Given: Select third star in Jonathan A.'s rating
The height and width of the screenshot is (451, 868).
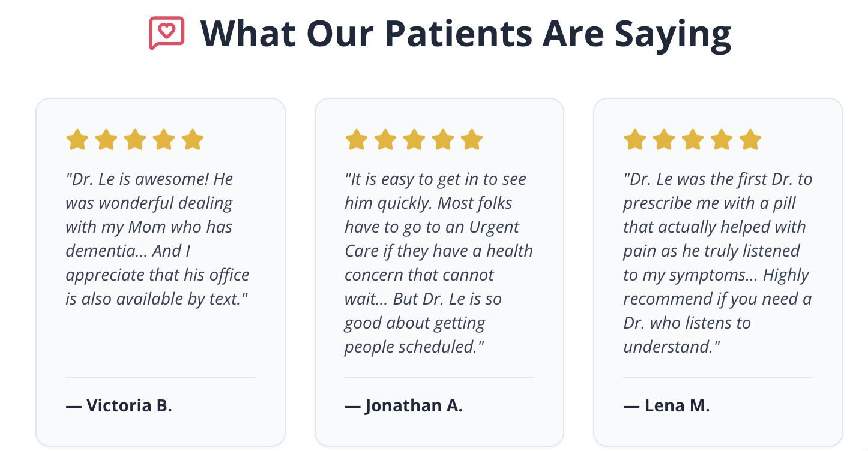Looking at the screenshot, I should coord(414,140).
